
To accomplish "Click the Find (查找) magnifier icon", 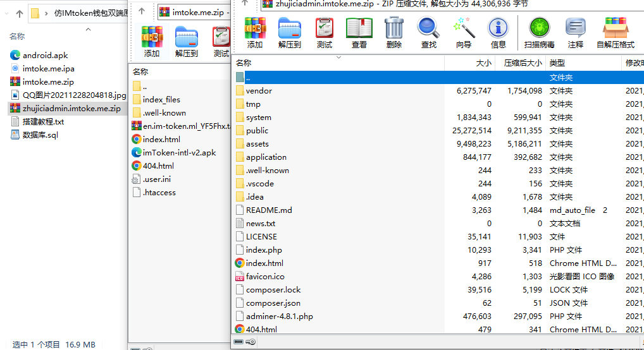I will (x=428, y=33).
